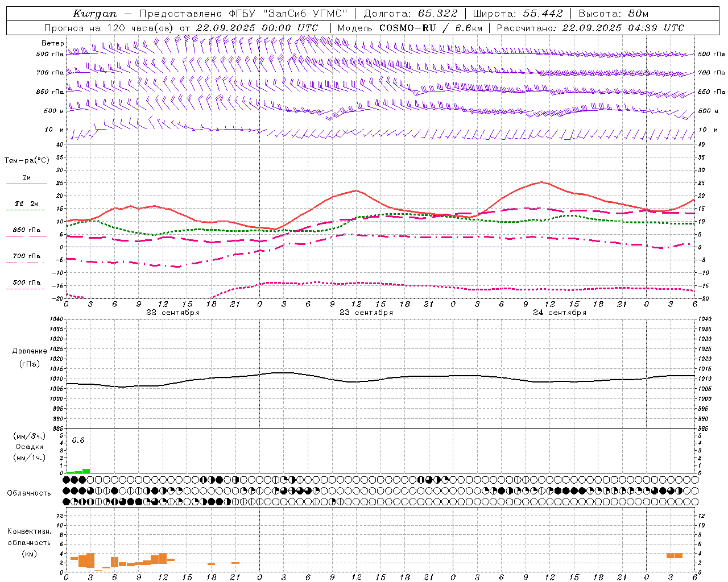Click 'Рассчитано: 22.09.2025 04:39 UTC' timestamp

(x=590, y=28)
